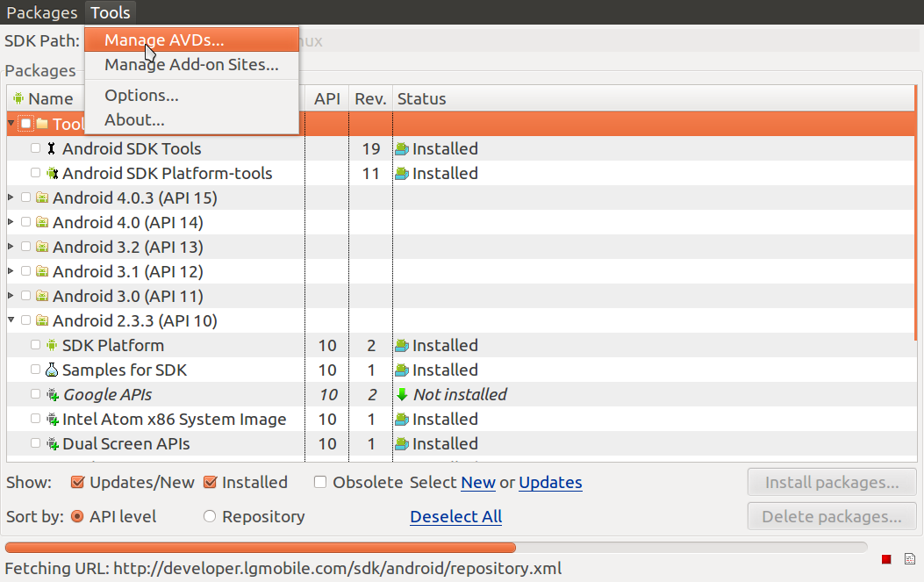Click the Android 3.0 (API 11) folder icon
This screenshot has width=924, height=582.
coord(42,296)
